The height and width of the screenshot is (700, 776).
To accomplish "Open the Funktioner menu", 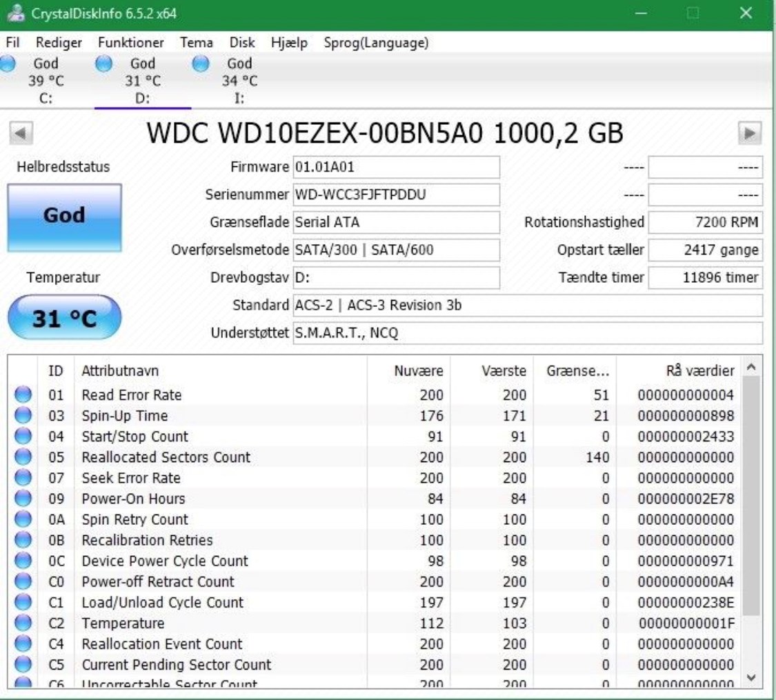I will point(130,43).
